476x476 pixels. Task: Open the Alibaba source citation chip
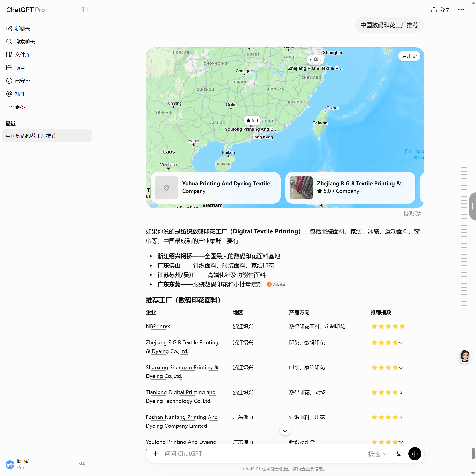point(277,284)
